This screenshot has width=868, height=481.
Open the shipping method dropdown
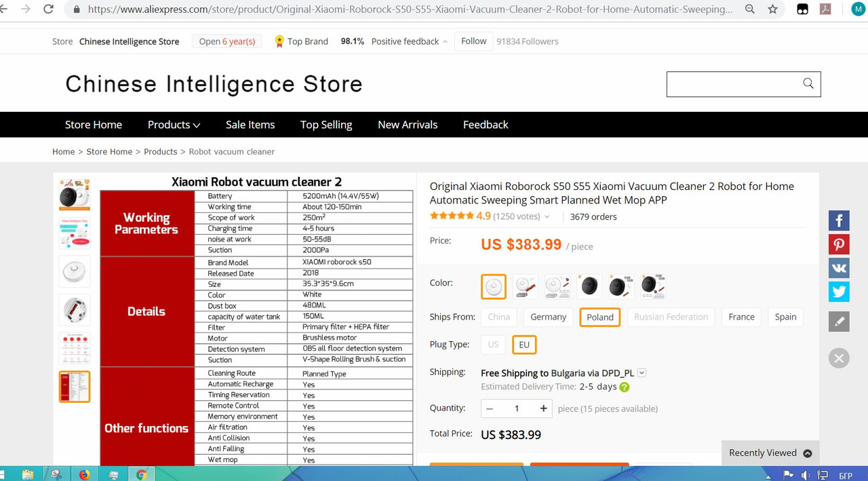click(x=642, y=372)
